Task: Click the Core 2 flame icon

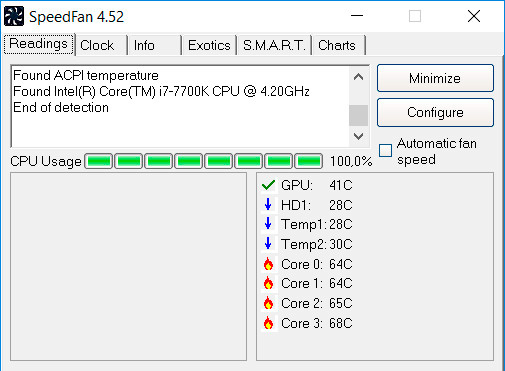Action: point(268,303)
